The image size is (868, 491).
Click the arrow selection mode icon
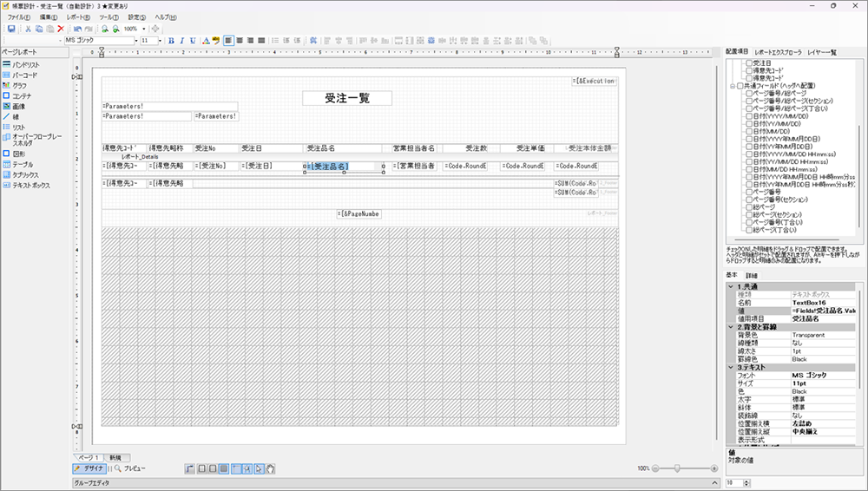point(259,468)
